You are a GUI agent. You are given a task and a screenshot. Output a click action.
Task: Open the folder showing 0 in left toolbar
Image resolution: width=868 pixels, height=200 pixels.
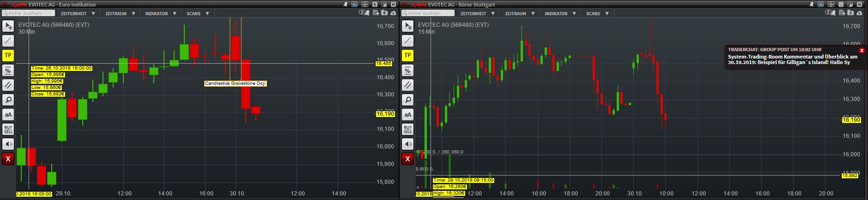(x=384, y=12)
